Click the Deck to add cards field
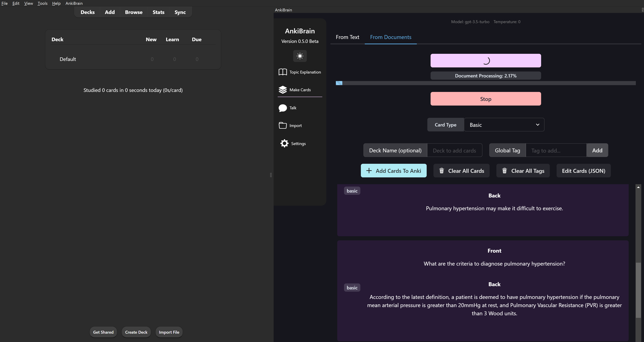The width and height of the screenshot is (644, 342). coord(454,150)
